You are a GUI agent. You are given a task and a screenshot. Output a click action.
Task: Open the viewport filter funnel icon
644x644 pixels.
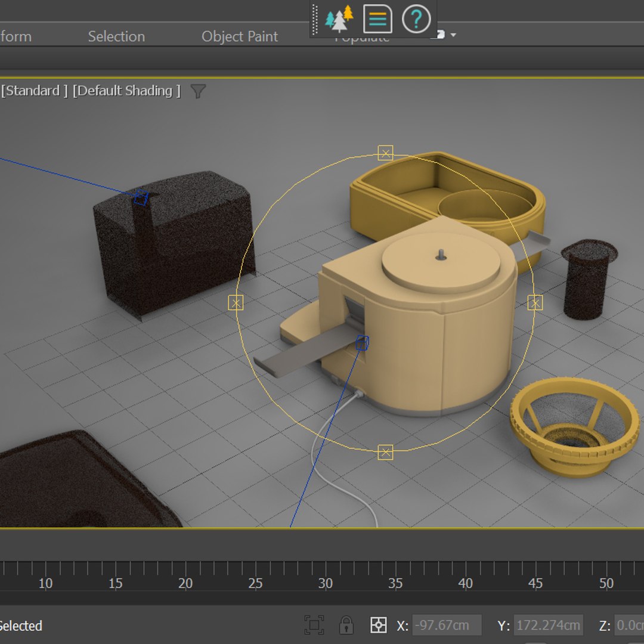[x=198, y=91]
